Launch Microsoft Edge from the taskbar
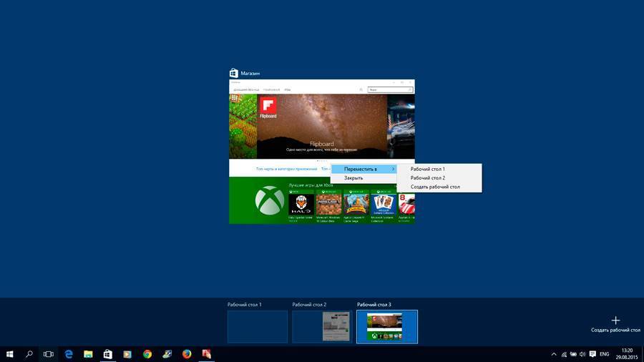Viewport: 644px width, 362px height. [69, 354]
